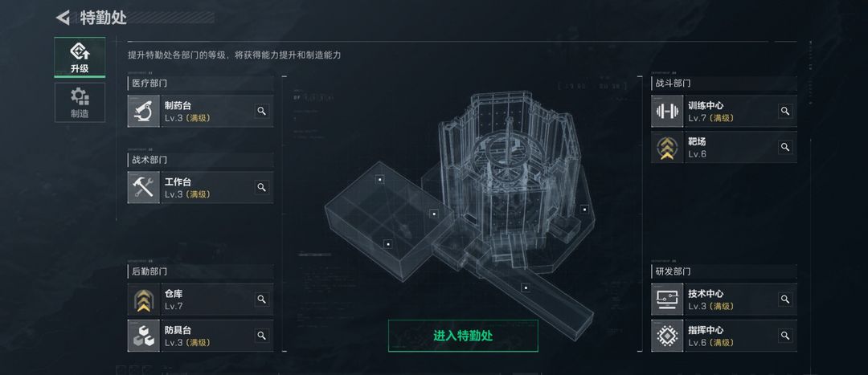Inspect 指挥中心 with the magnifier icon

tap(785, 336)
